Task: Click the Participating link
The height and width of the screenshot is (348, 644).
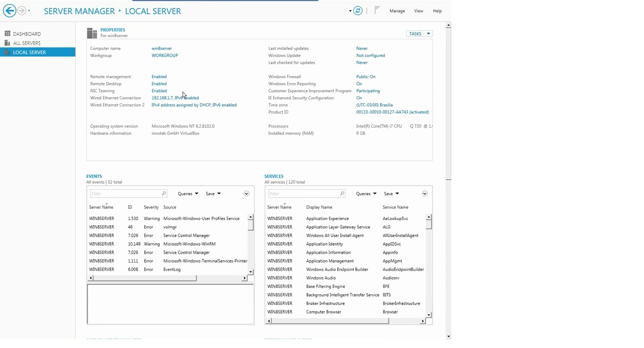Action: (x=368, y=91)
